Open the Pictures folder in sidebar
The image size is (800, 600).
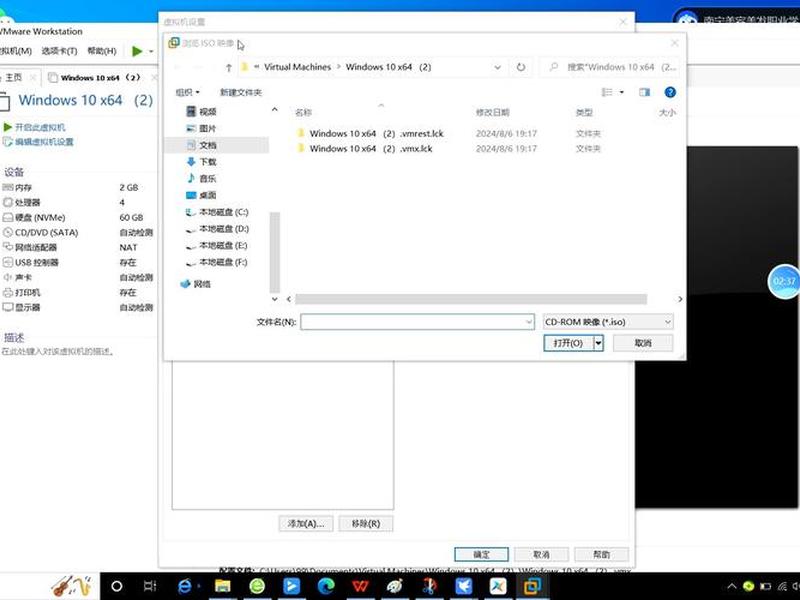pos(202,129)
